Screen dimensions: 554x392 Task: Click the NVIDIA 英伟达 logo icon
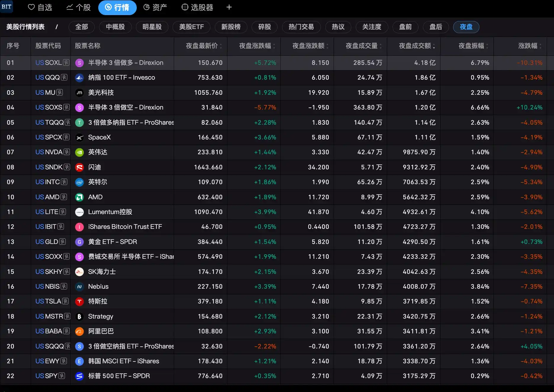[79, 152]
